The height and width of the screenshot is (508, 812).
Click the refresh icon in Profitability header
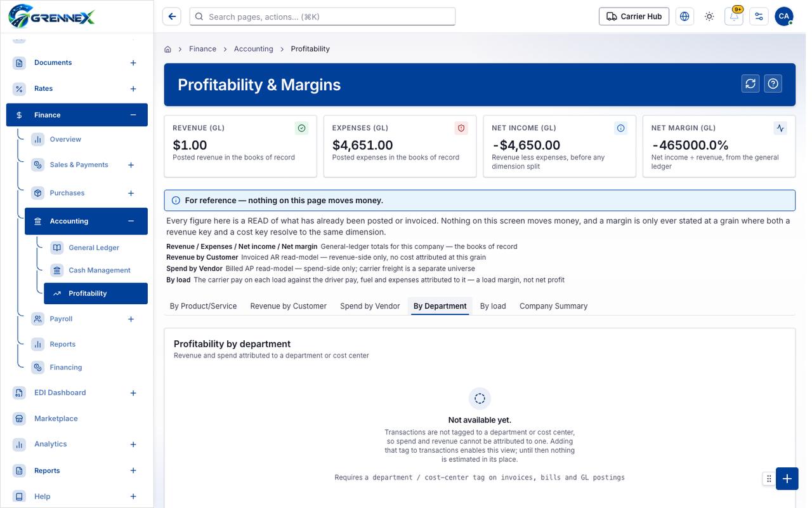750,84
